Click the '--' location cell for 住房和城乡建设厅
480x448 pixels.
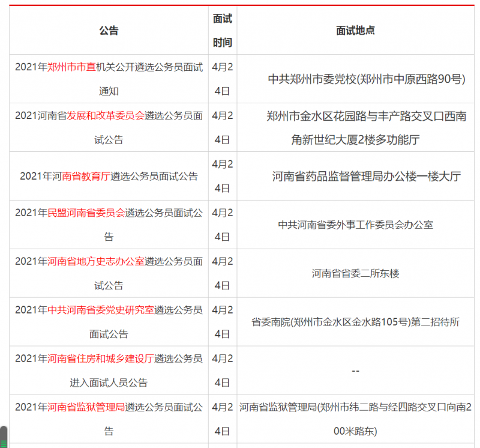point(355,371)
